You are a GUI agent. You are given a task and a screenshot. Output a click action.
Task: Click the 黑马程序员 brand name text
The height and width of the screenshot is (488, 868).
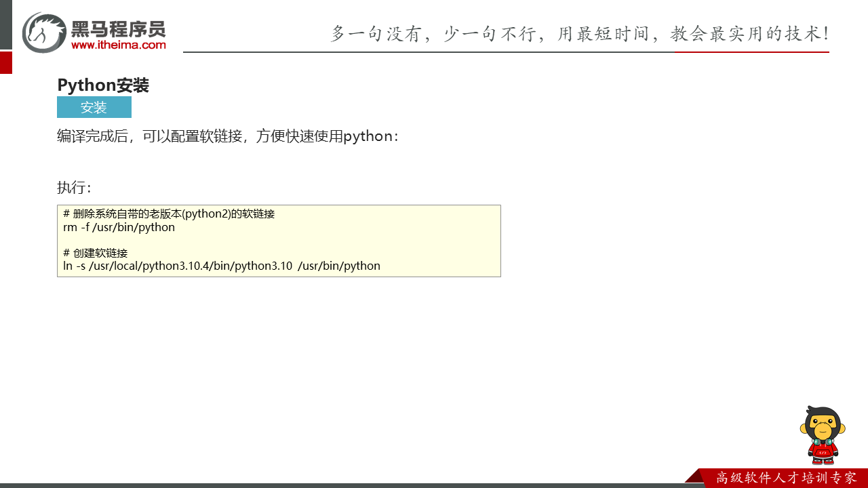point(118,28)
